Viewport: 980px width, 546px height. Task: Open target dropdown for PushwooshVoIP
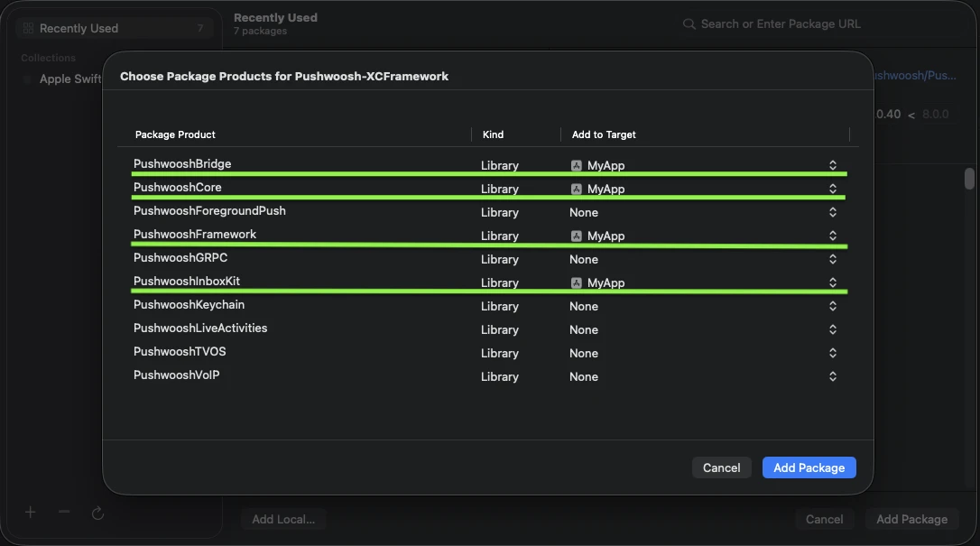833,376
